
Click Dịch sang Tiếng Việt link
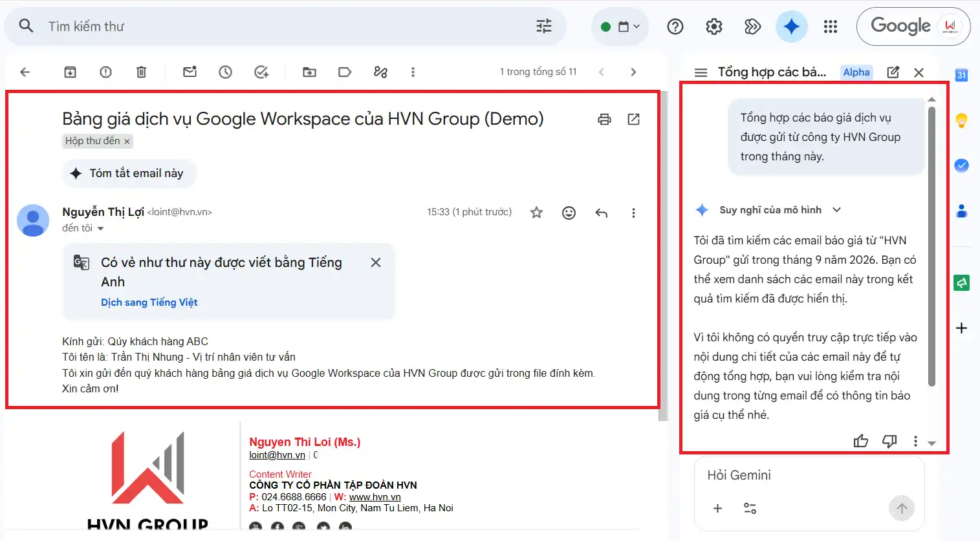click(149, 302)
